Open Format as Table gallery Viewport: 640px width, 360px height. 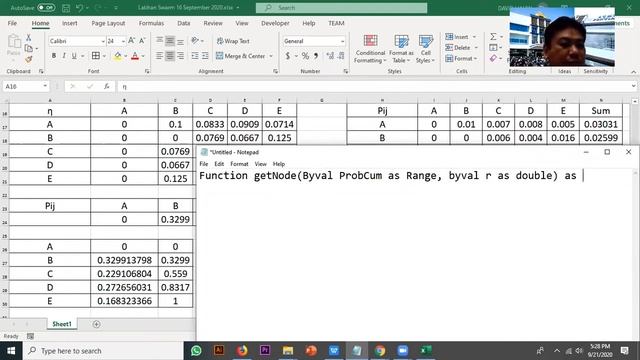pyautogui.click(x=401, y=49)
